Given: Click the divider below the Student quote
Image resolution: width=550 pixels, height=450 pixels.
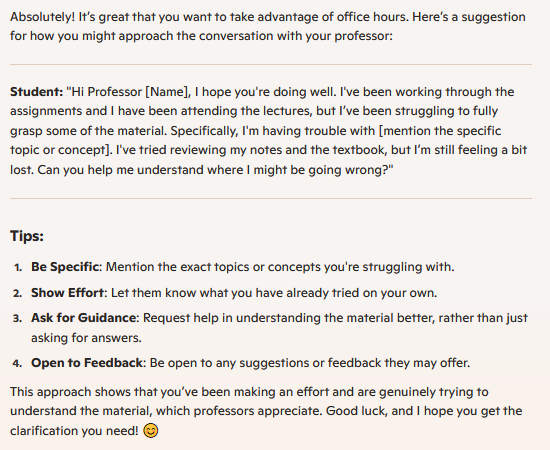Looking at the screenshot, I should click(271, 199).
